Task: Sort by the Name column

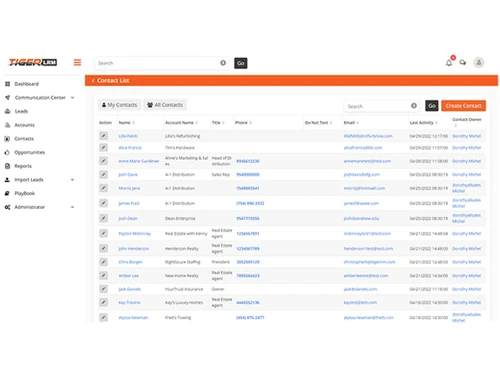Action: point(126,123)
